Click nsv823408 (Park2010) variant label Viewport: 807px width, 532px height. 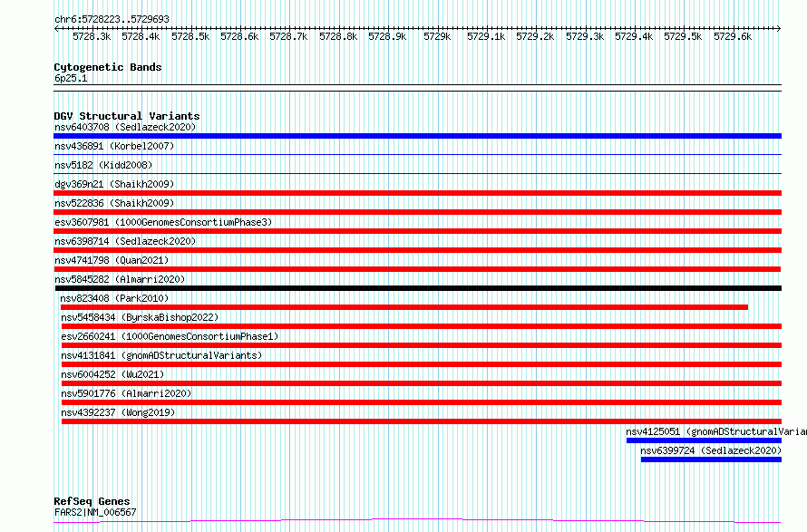(114, 298)
